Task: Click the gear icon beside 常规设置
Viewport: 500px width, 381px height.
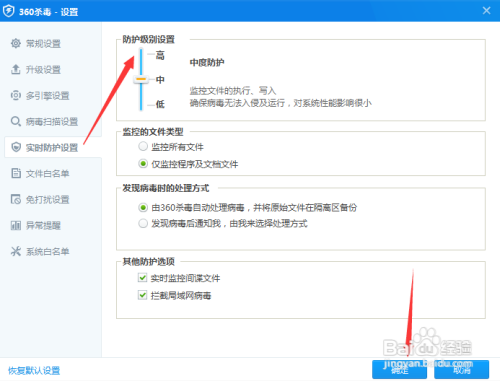Action: [16, 43]
